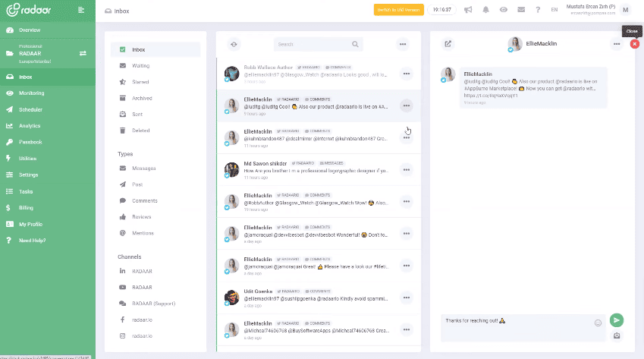Toggle the eye icon in top bar
644x359 pixels.
503,10
